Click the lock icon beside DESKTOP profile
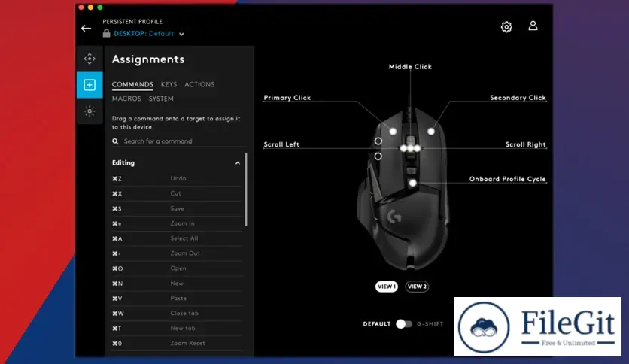 click(106, 33)
